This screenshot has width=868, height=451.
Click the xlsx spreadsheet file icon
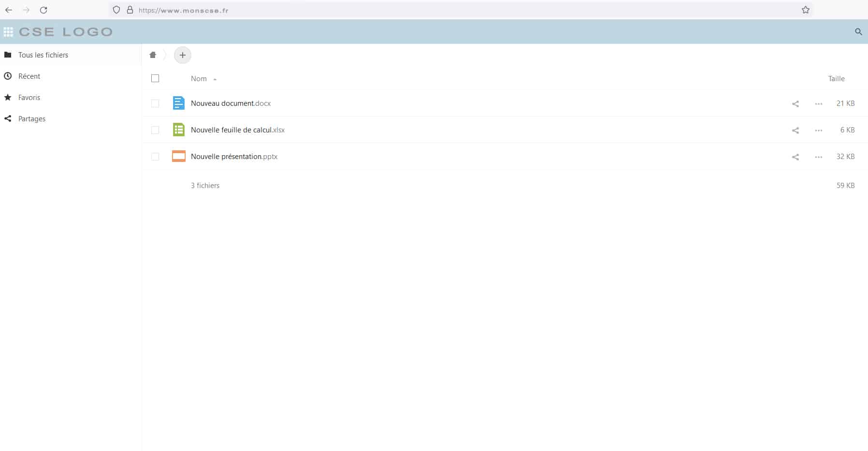point(179,130)
